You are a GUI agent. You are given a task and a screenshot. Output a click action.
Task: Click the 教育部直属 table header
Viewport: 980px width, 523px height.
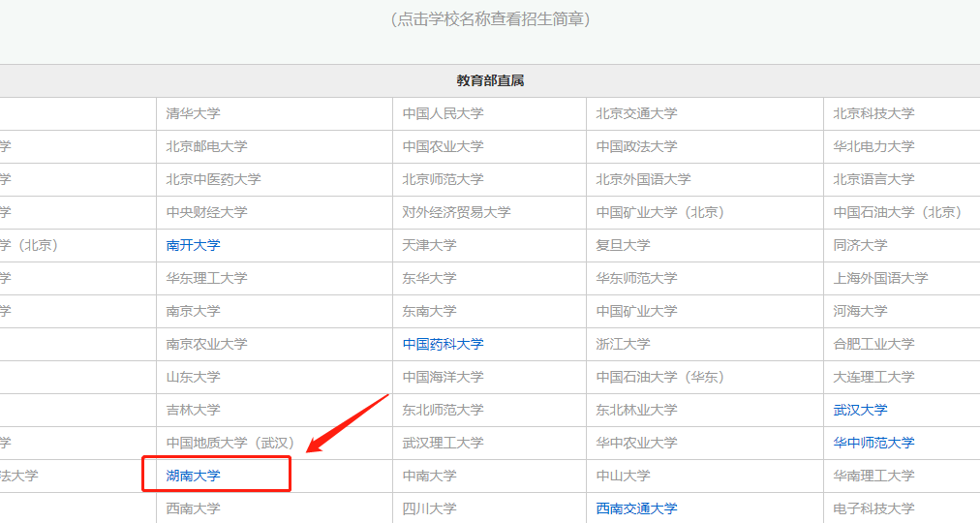point(490,81)
